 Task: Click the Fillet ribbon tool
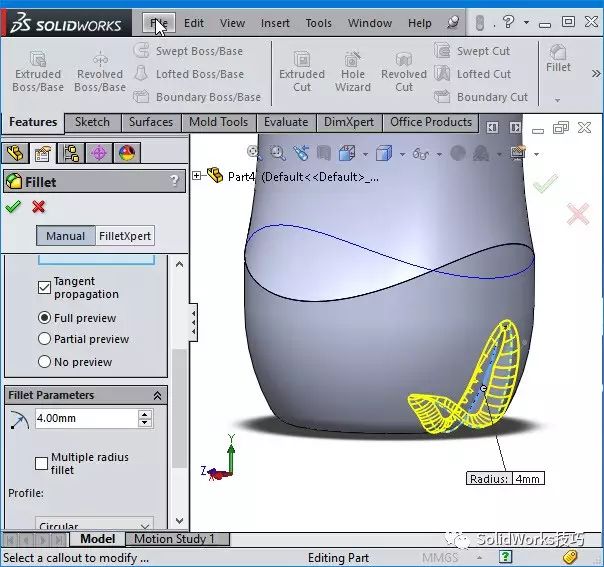tap(558, 59)
